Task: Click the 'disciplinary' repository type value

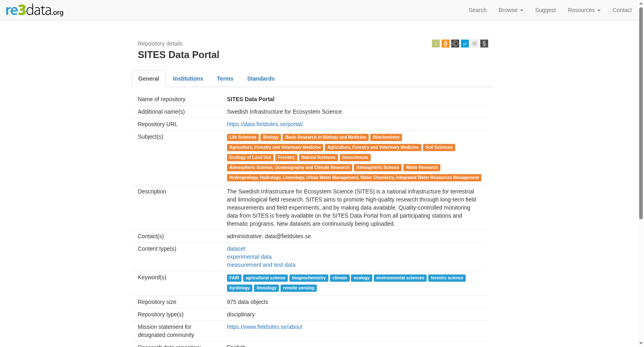Action: (x=241, y=314)
